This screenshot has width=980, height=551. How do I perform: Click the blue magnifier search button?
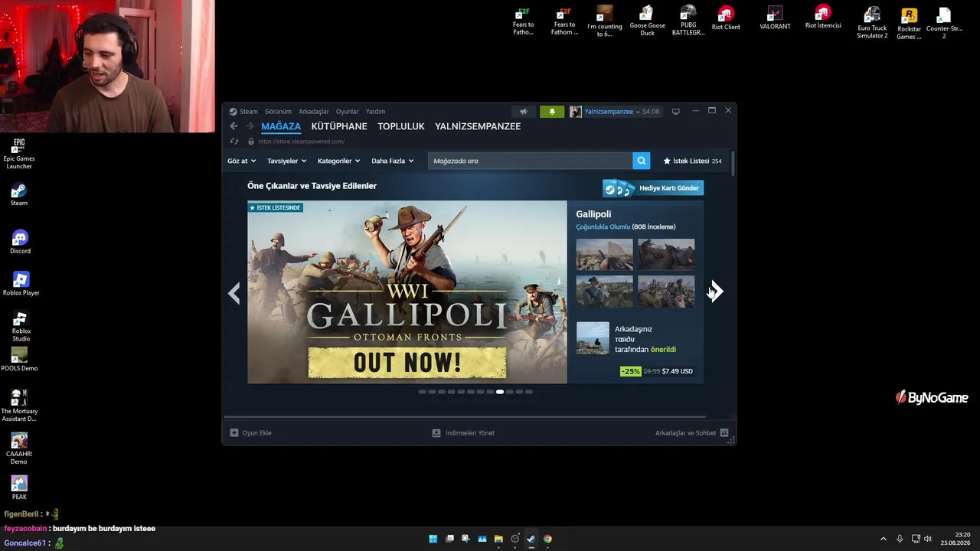[x=642, y=161]
